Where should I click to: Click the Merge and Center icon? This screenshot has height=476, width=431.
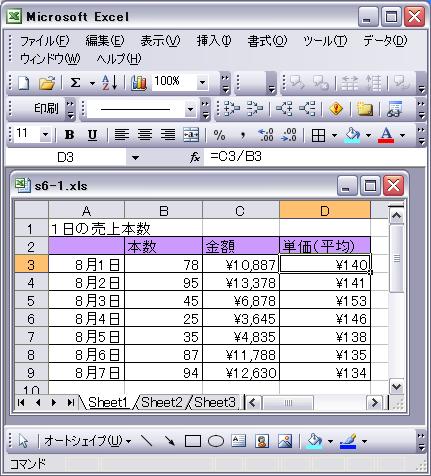coord(191,135)
